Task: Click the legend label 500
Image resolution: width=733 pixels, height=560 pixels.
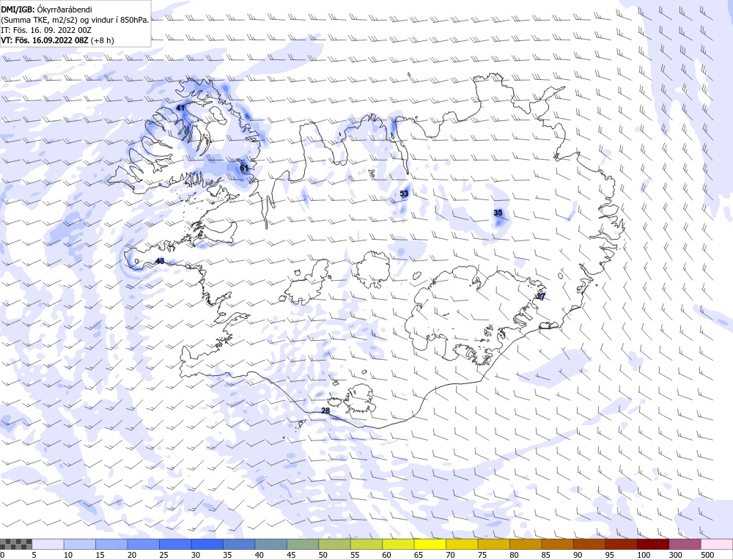Action: click(x=708, y=555)
